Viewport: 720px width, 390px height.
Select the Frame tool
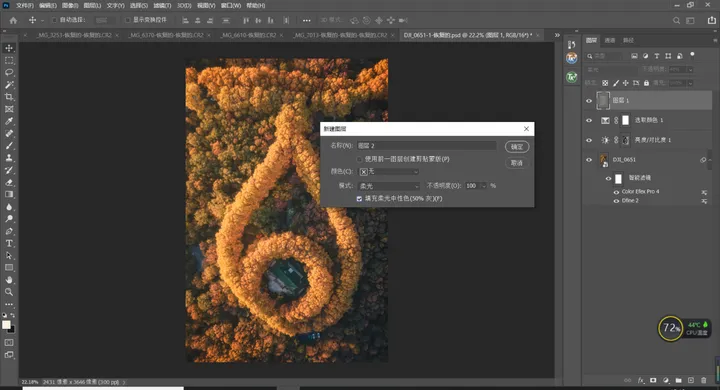click(9, 109)
